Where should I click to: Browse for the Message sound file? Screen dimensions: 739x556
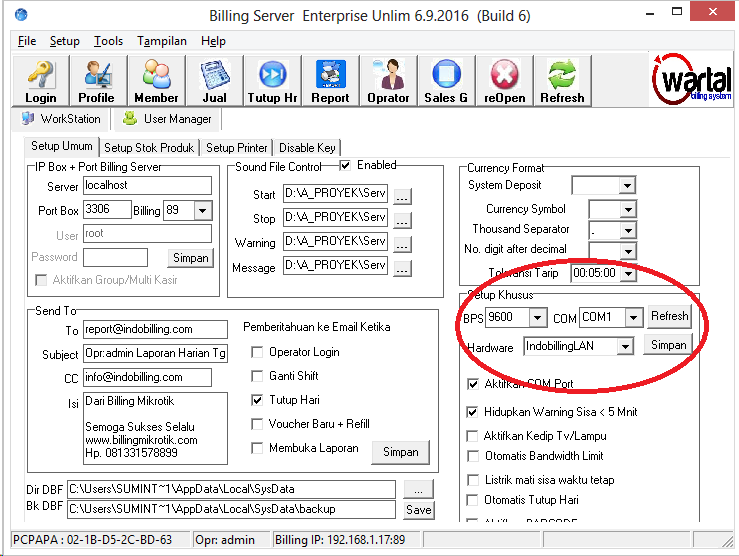click(x=402, y=268)
